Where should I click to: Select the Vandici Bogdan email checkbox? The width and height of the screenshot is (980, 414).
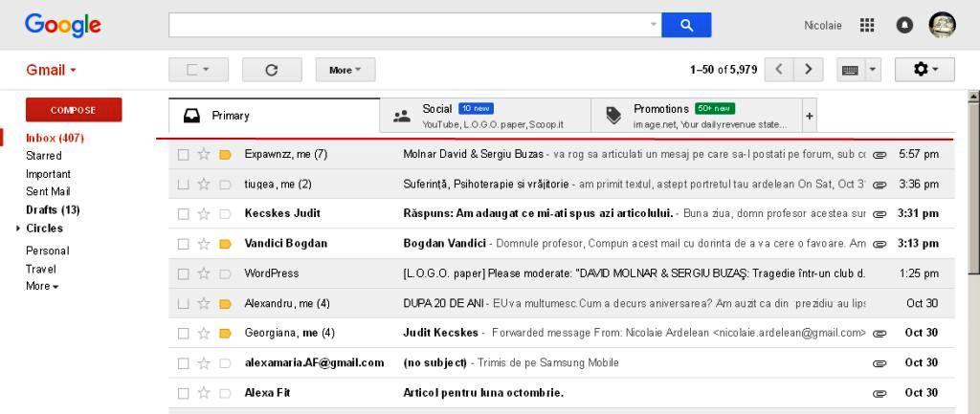click(x=184, y=244)
